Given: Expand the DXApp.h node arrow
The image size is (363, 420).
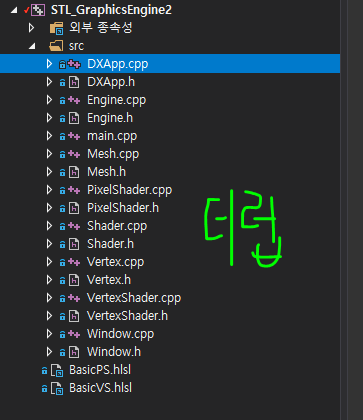Looking at the screenshot, I should (49, 82).
